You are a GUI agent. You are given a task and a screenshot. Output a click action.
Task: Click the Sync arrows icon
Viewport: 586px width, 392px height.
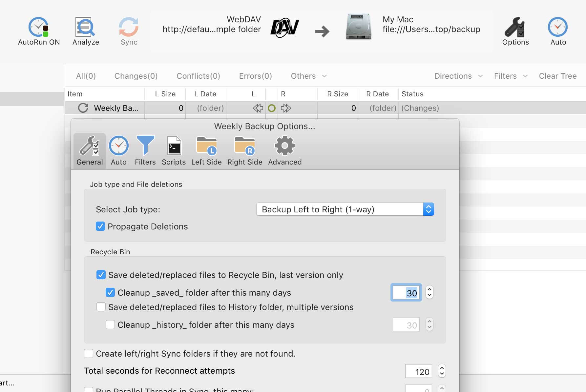(129, 27)
